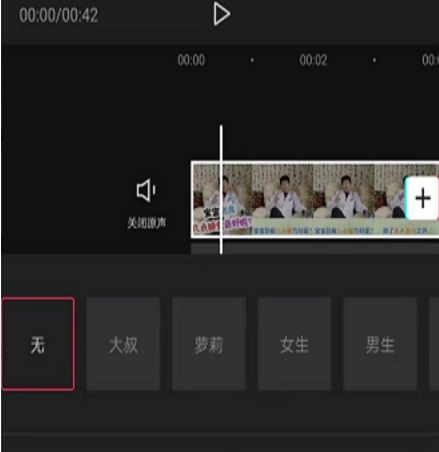
Task: Tap the 关闭原声 label text
Action: (x=147, y=223)
